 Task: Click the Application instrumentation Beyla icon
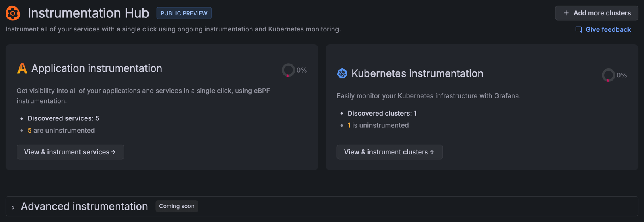22,68
